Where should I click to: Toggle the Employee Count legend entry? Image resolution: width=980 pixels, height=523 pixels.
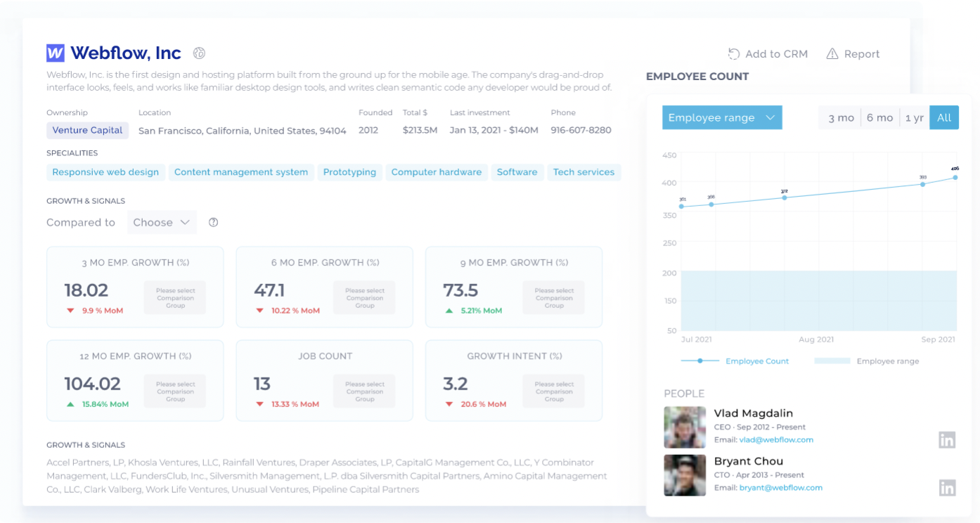coord(735,361)
